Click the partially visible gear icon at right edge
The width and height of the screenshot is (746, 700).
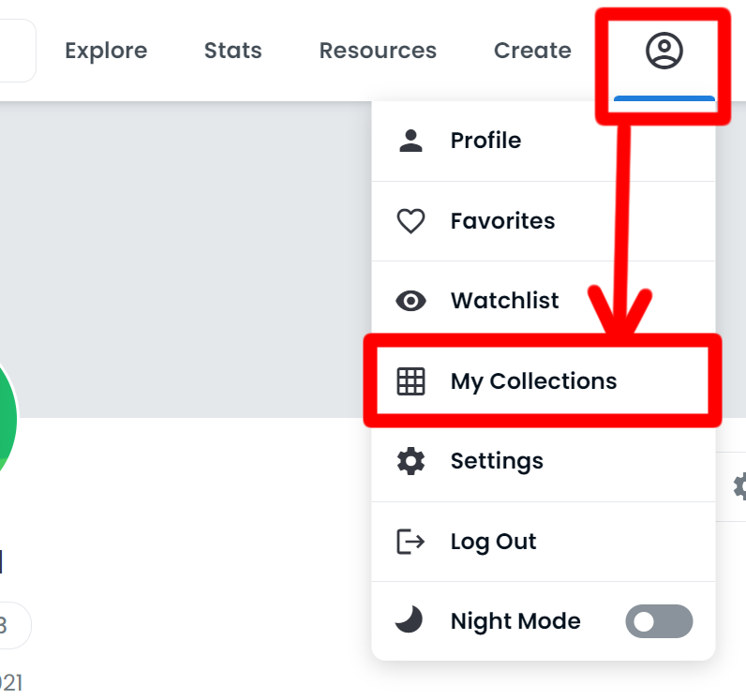[x=739, y=486]
